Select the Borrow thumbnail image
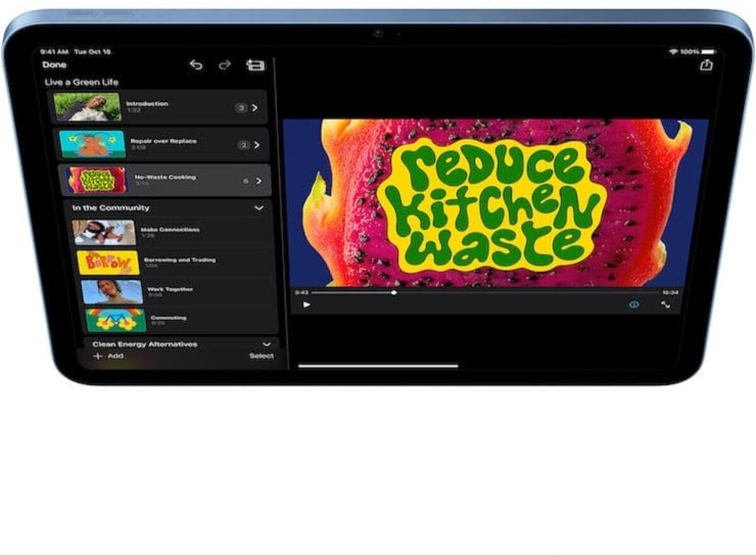 point(108,263)
